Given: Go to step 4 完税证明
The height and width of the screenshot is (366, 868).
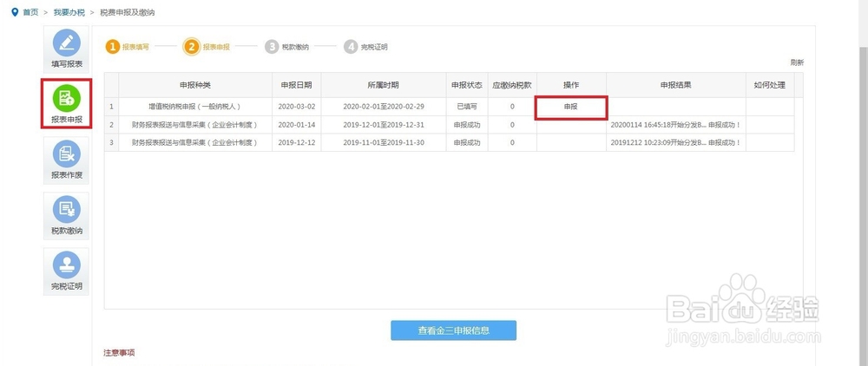Looking at the screenshot, I should (x=365, y=47).
